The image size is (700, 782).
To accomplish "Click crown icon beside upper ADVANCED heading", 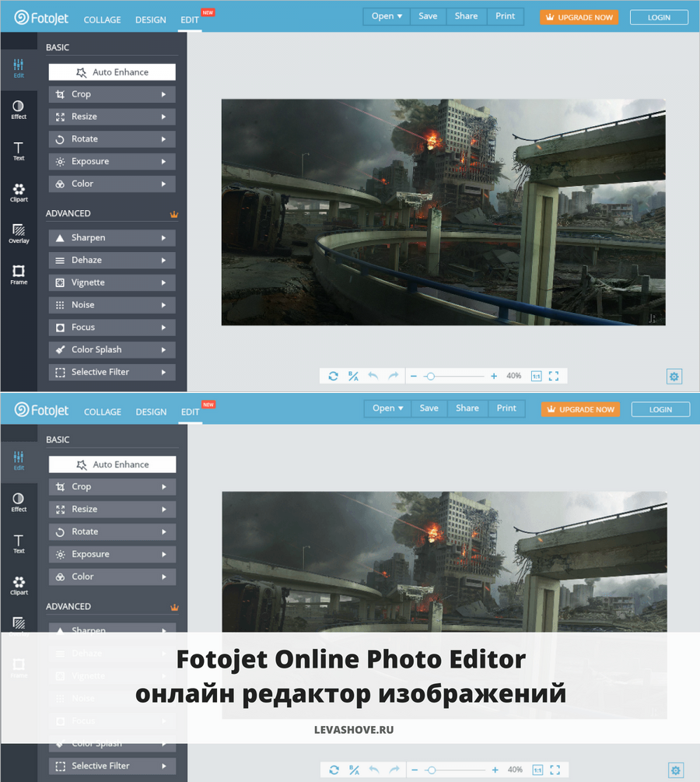I will click(x=174, y=214).
